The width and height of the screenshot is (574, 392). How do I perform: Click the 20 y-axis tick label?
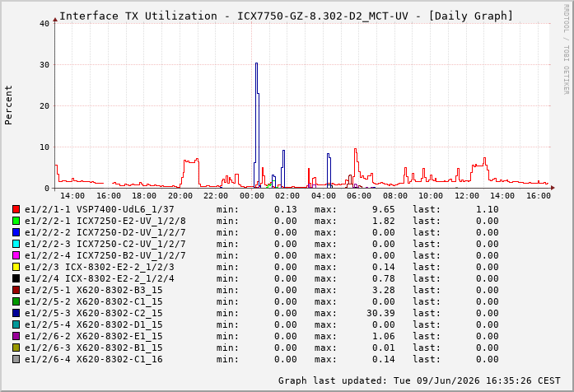click(44, 105)
